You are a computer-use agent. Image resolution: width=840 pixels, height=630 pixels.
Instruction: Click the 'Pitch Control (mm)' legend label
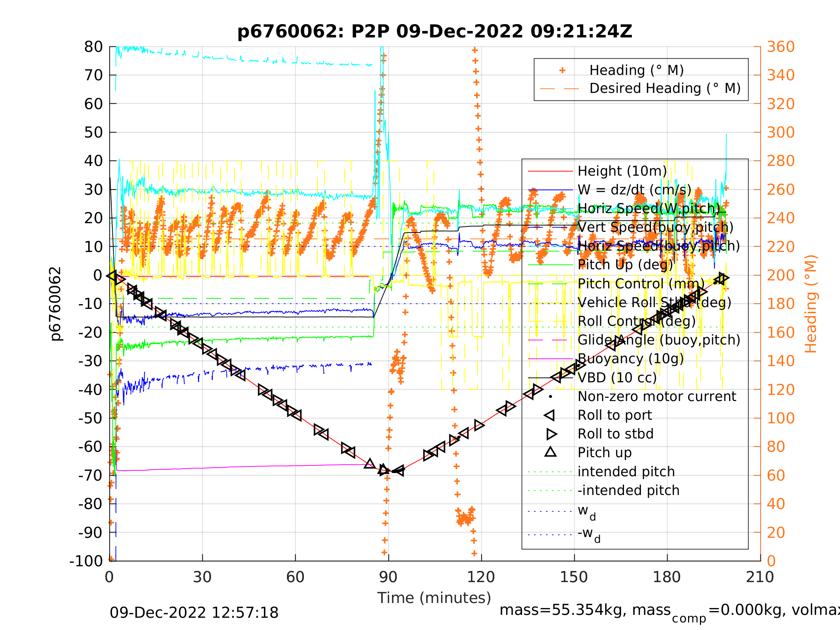click(641, 284)
